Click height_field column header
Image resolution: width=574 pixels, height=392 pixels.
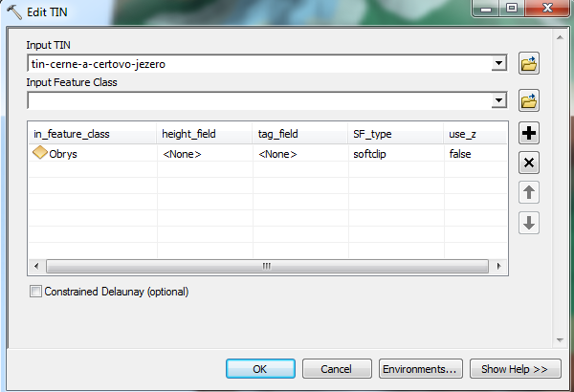coord(205,134)
